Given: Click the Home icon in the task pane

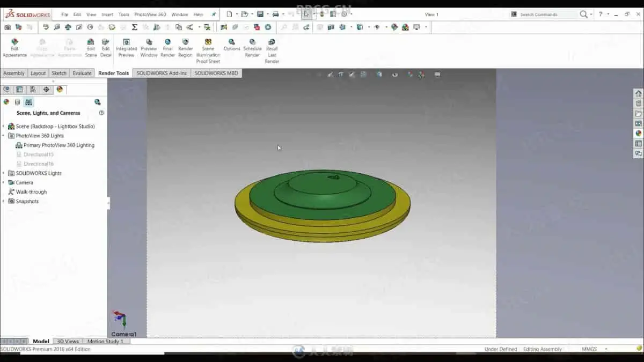Looking at the screenshot, I should 638,93.
